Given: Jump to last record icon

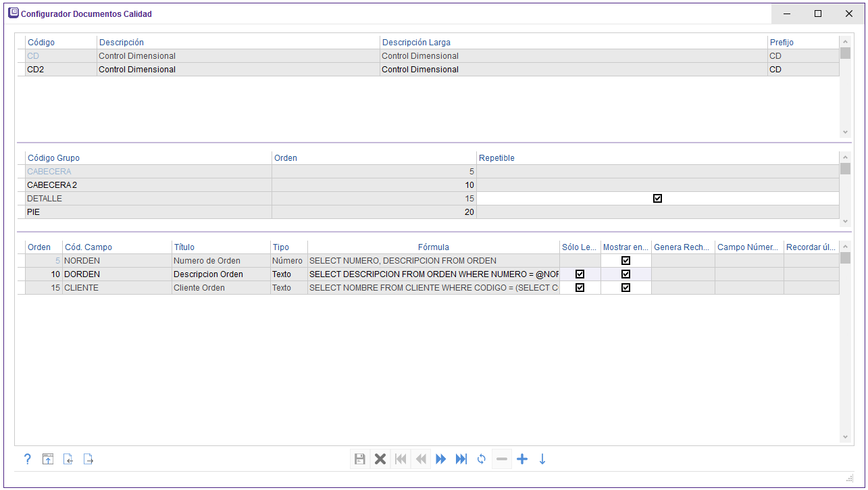Looking at the screenshot, I should 461,460.
